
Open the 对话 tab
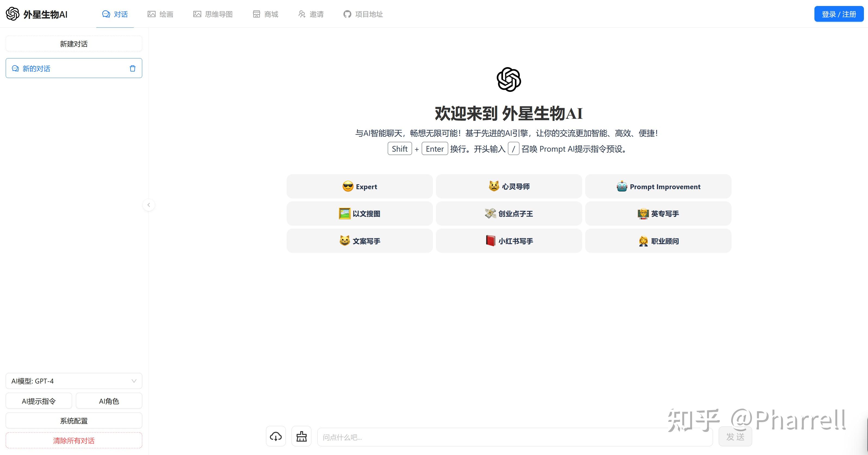click(115, 14)
